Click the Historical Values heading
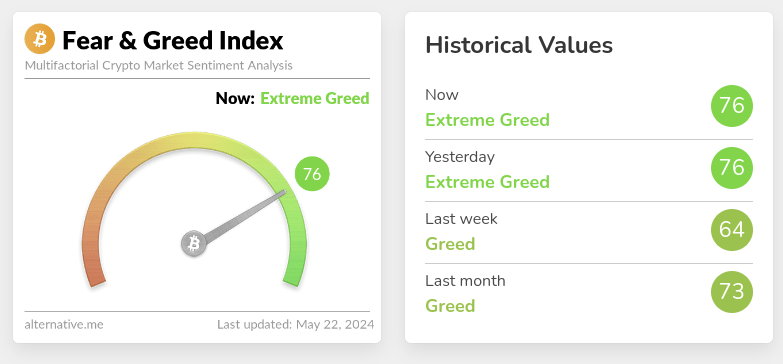783x364 pixels. (x=519, y=45)
